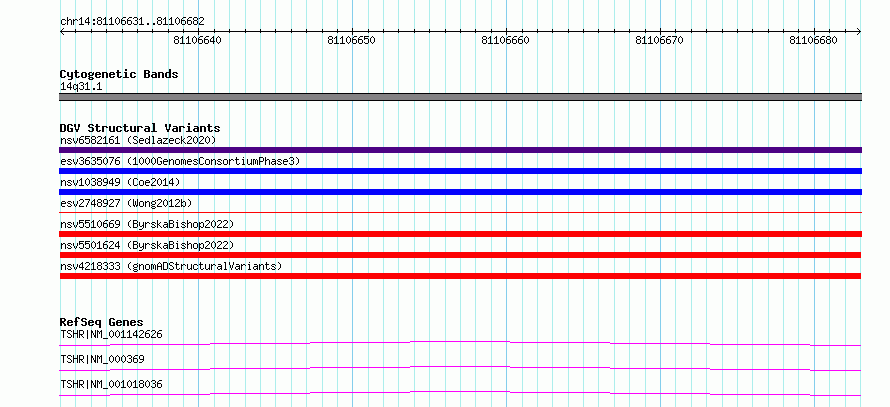Viewport: 890px width, 407px height.
Task: Click ruler position 81106680
Action: [813, 40]
